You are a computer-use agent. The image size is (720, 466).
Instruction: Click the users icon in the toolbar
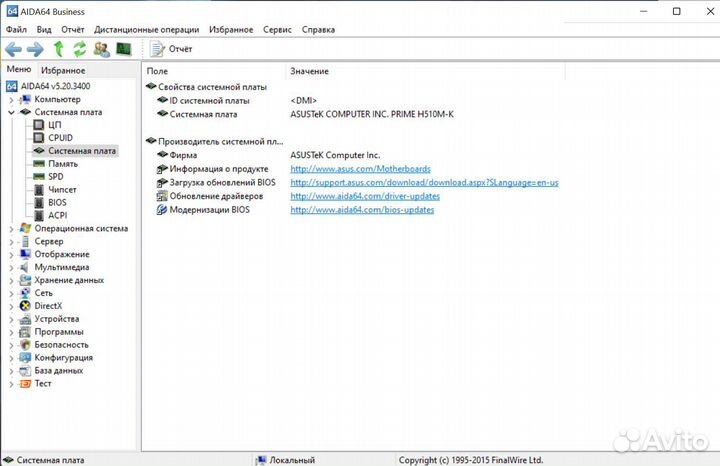click(102, 49)
